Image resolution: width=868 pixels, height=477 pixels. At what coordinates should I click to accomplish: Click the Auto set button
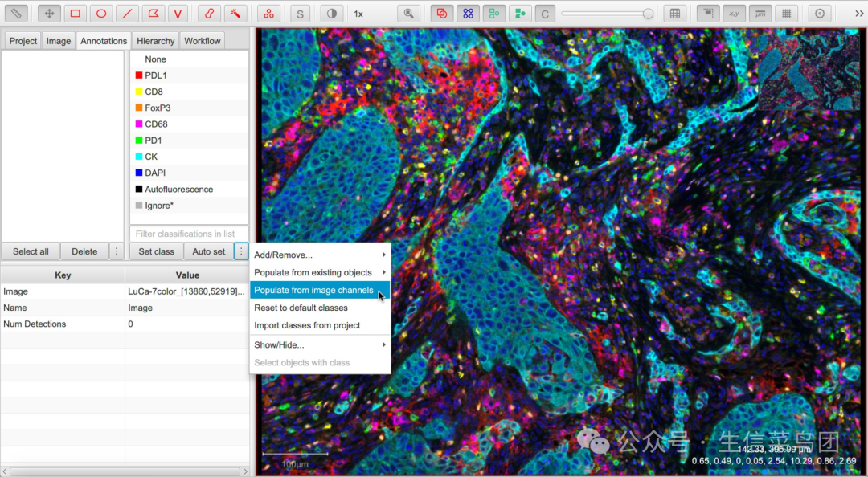tap(209, 251)
